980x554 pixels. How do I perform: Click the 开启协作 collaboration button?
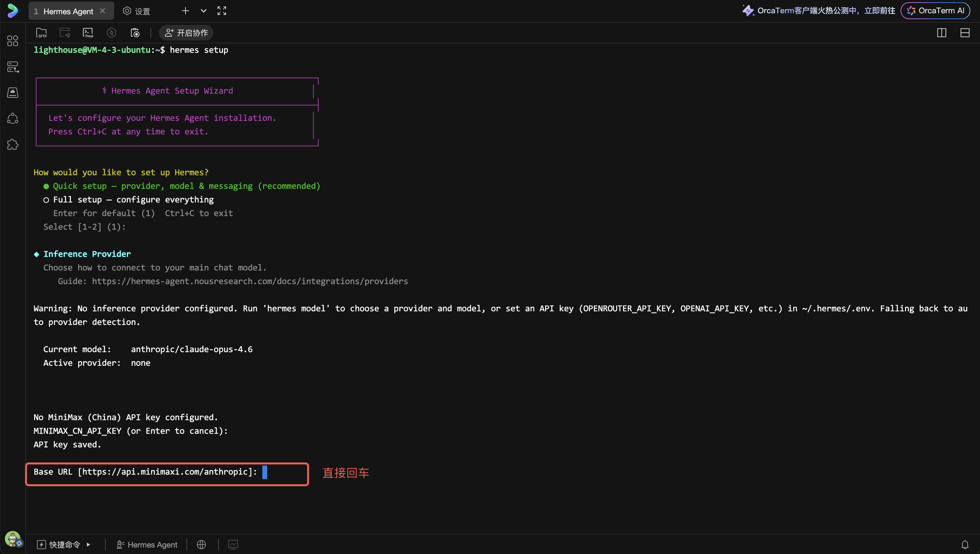(x=186, y=33)
